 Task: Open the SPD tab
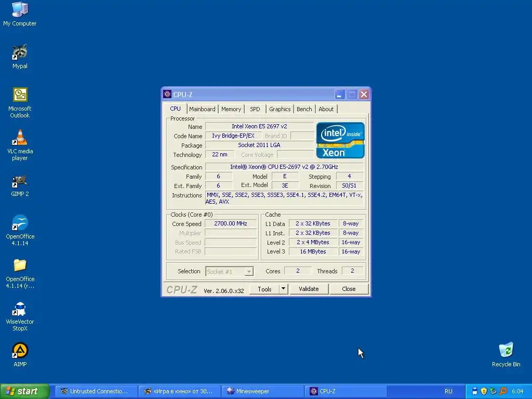coord(255,109)
